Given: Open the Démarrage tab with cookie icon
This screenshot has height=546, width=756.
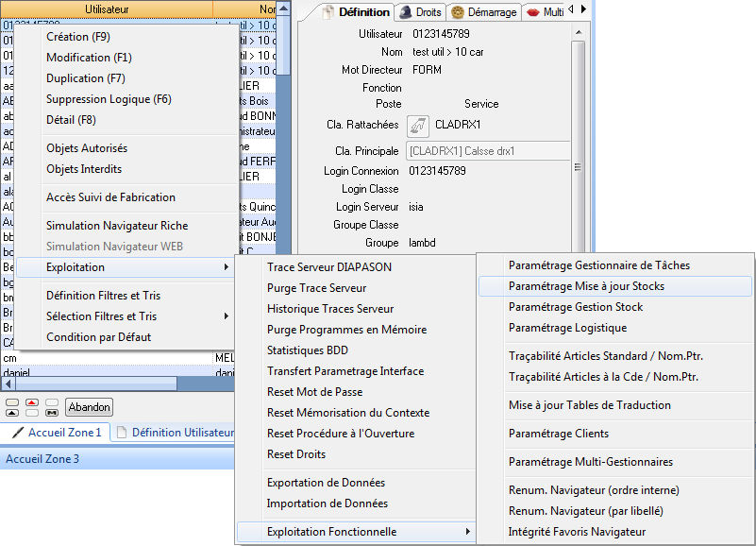Looking at the screenshot, I should point(484,12).
